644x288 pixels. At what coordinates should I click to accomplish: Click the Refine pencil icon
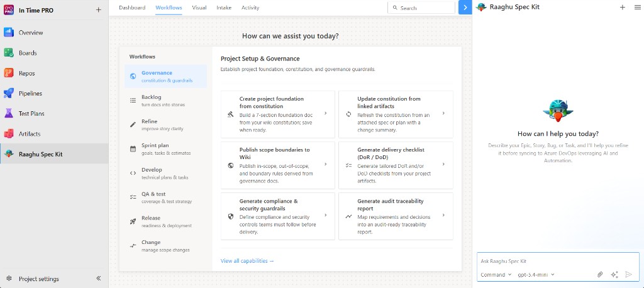click(x=133, y=125)
